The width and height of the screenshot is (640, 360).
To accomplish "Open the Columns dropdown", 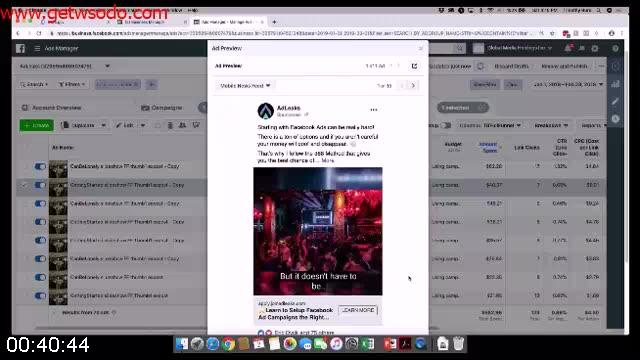I will point(490,125).
